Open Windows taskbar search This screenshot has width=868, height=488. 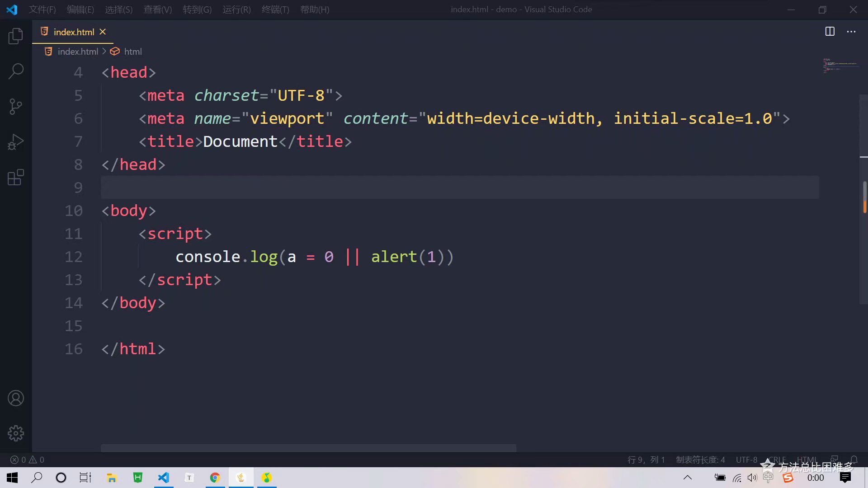pos(37,478)
